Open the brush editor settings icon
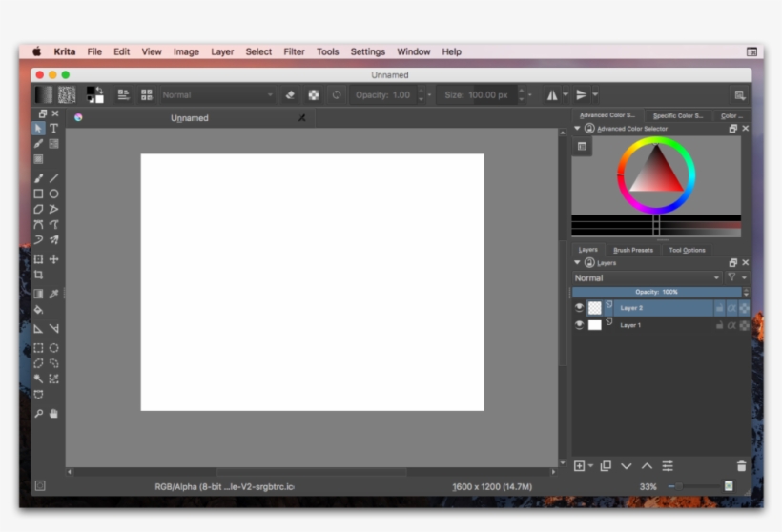This screenshot has width=782, height=532. (123, 94)
